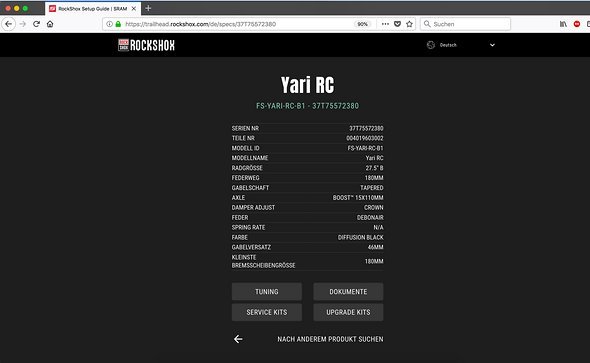Click the 90% zoom level indicator
The height and width of the screenshot is (363, 590).
(362, 24)
